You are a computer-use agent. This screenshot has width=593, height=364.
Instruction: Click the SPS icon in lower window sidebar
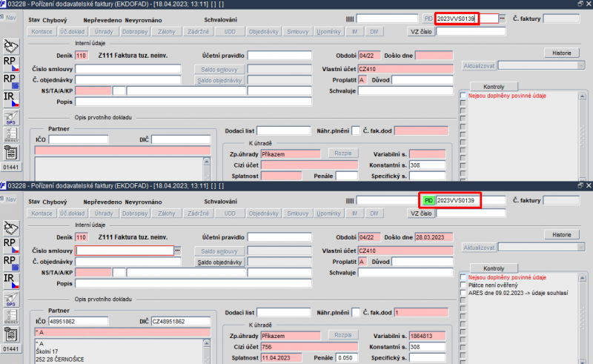click(11, 299)
